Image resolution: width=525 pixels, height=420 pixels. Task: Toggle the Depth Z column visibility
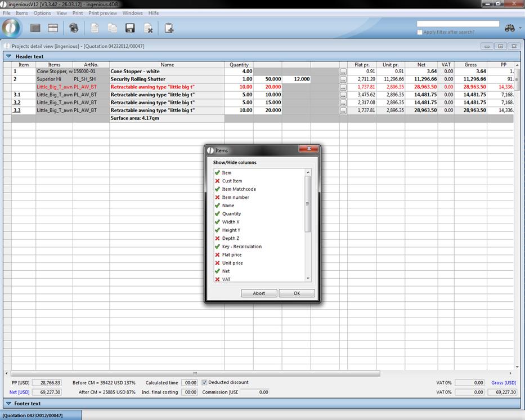point(217,238)
